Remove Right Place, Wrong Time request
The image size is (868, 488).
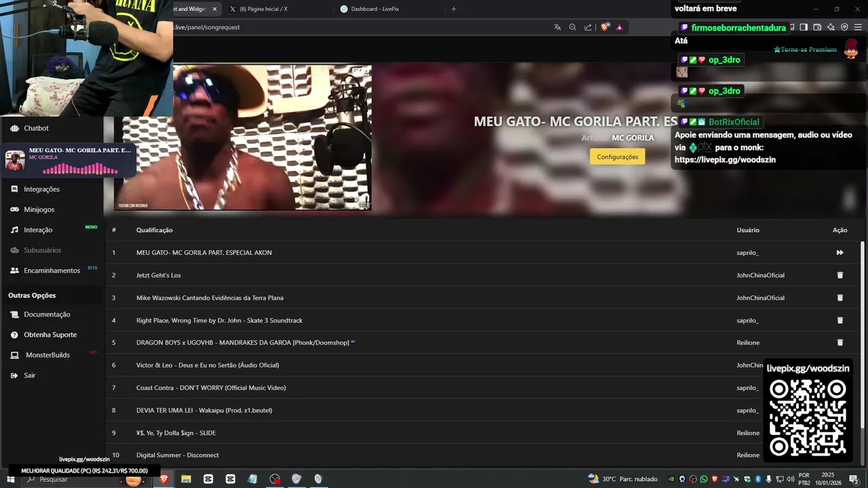tap(840, 320)
